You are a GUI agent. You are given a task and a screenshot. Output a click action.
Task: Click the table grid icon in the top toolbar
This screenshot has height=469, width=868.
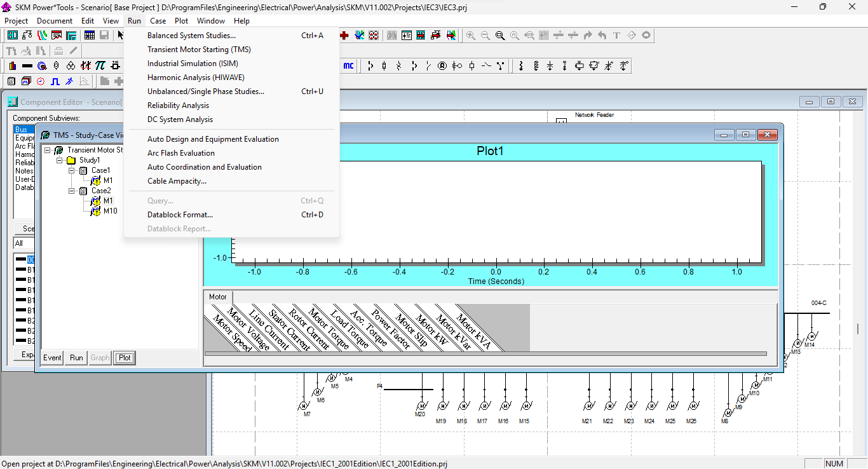[x=90, y=36]
